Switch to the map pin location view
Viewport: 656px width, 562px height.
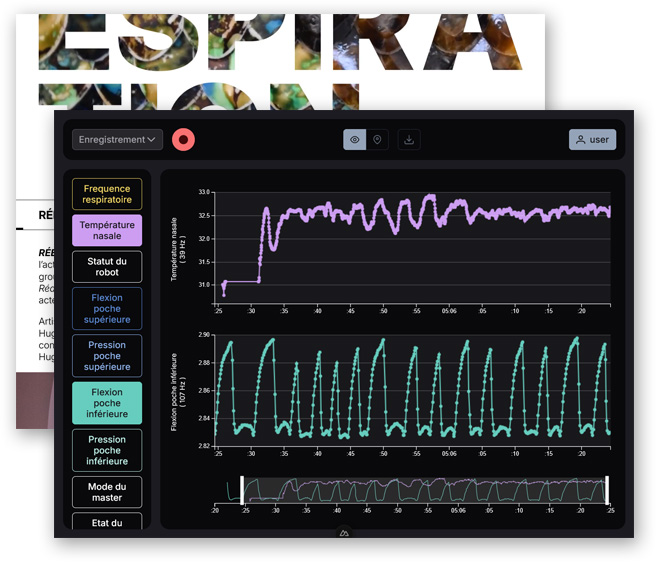[x=377, y=140]
